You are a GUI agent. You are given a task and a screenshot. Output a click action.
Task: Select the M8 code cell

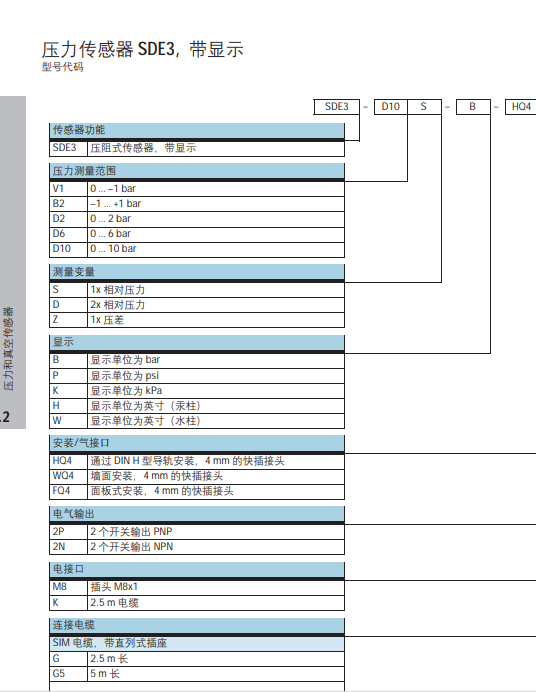pyautogui.click(x=68, y=587)
